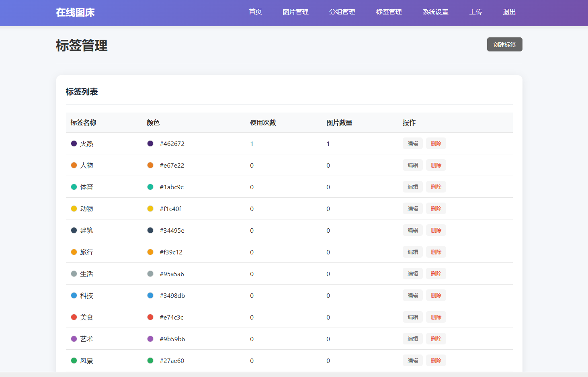This screenshot has width=588, height=377.
Task: Delete the 美食 tag
Action: (436, 317)
